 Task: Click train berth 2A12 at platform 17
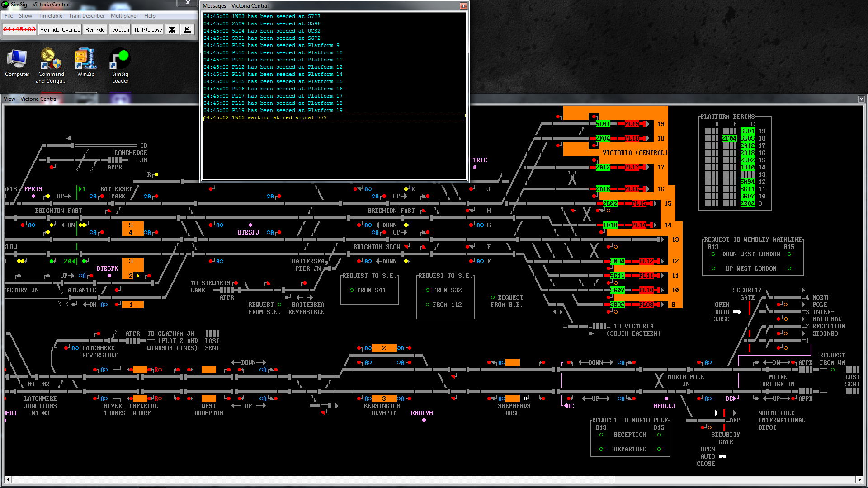coord(603,167)
